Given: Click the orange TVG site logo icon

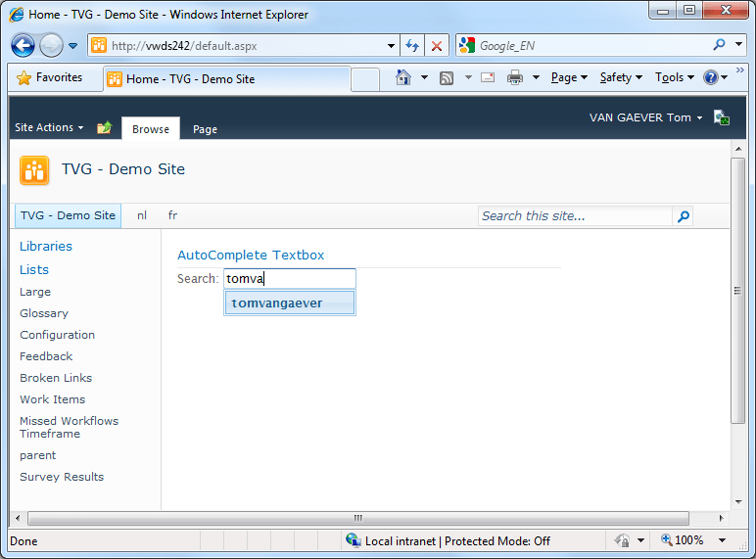Looking at the screenshot, I should click(x=34, y=170).
